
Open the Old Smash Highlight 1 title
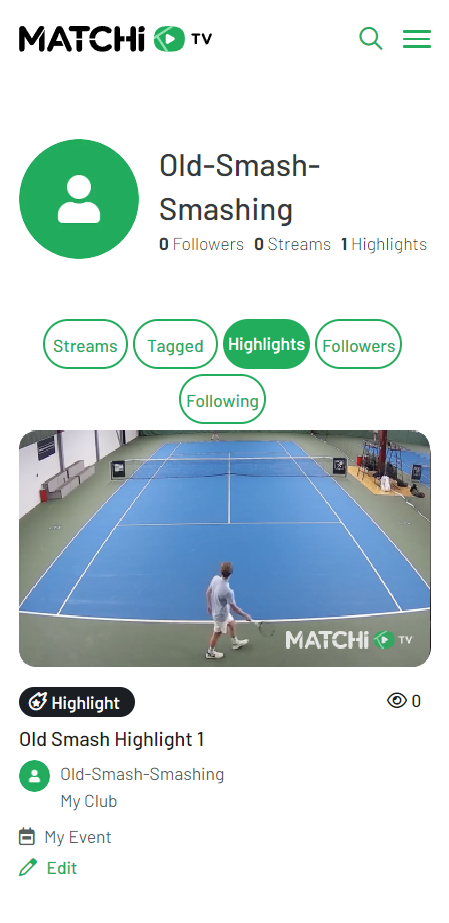coord(112,739)
